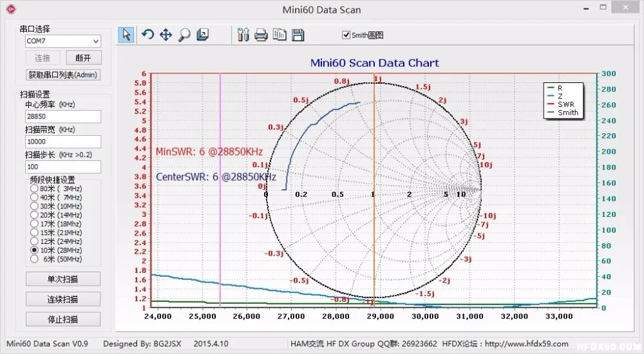Select the 15米 (21MHz) band
Screen dimensions: 644x354
(34, 232)
